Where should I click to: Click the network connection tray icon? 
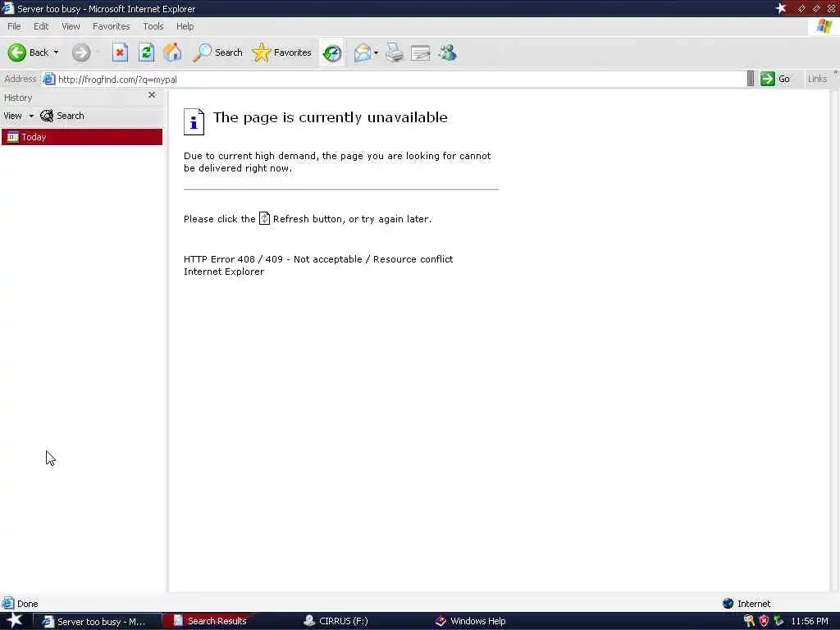(x=778, y=621)
